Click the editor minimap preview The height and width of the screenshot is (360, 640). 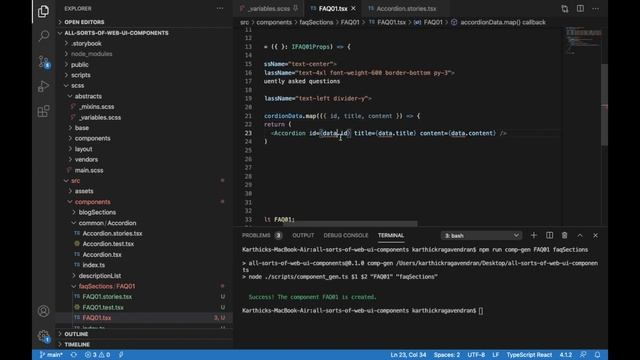tap(583, 41)
